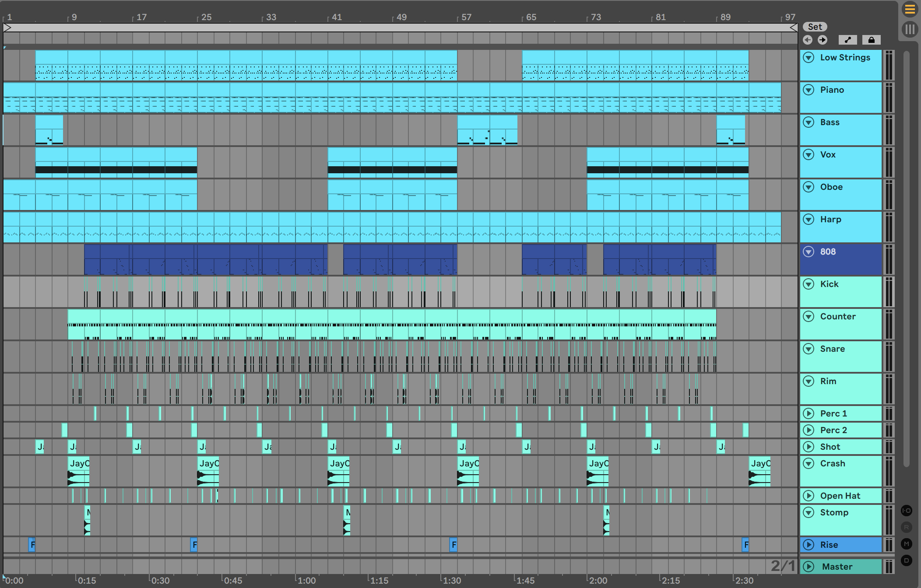Toggle the Lock Envelopes padlock button

871,40
